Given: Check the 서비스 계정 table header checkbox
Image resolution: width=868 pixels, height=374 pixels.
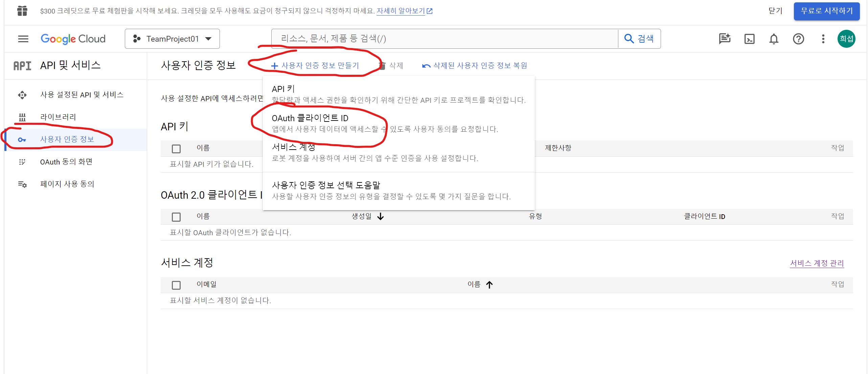Looking at the screenshot, I should point(176,285).
